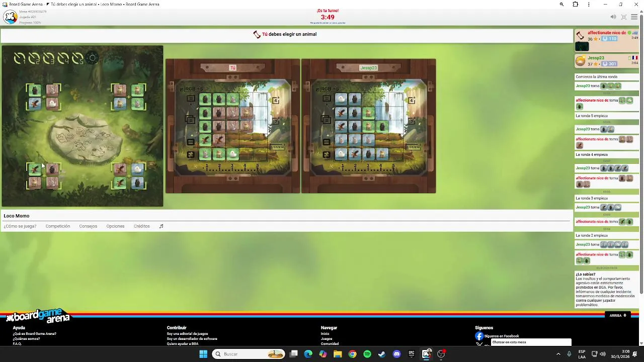The height and width of the screenshot is (362, 644).
Task: Click the Loco Momo game title
Action: coord(17,216)
